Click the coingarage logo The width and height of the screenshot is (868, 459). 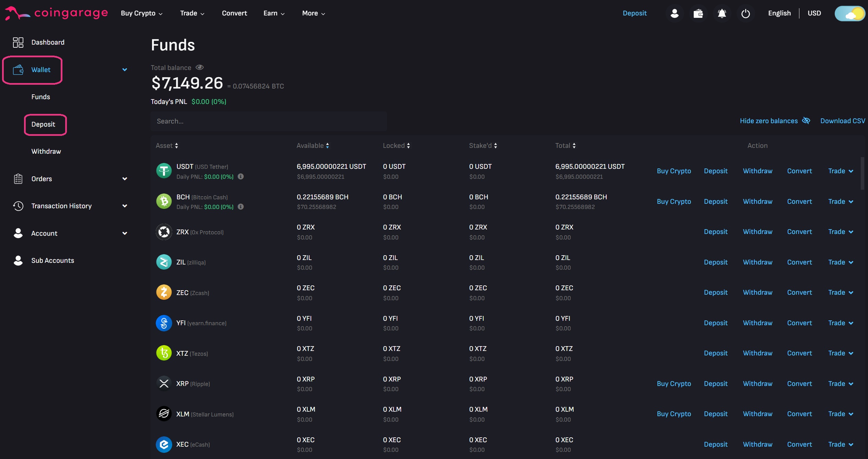coord(57,13)
